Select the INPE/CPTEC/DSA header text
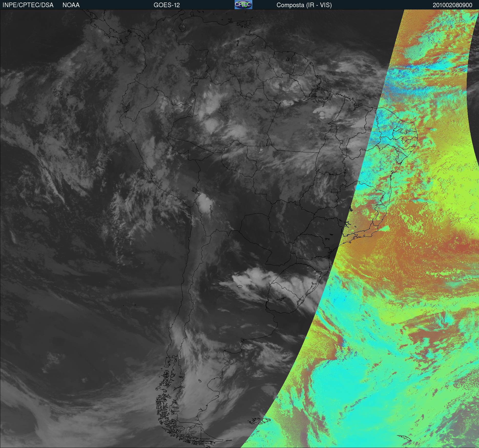This screenshot has height=448, width=479. click(x=28, y=5)
